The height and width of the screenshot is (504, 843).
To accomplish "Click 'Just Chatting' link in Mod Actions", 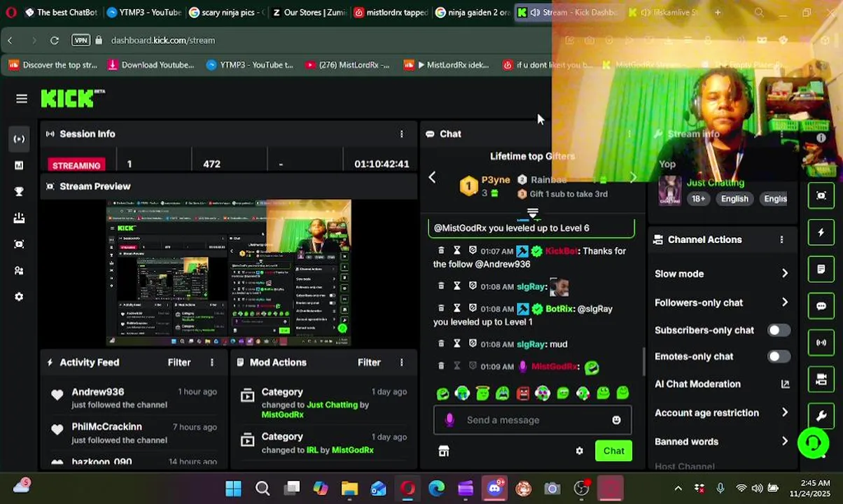I will [x=332, y=405].
